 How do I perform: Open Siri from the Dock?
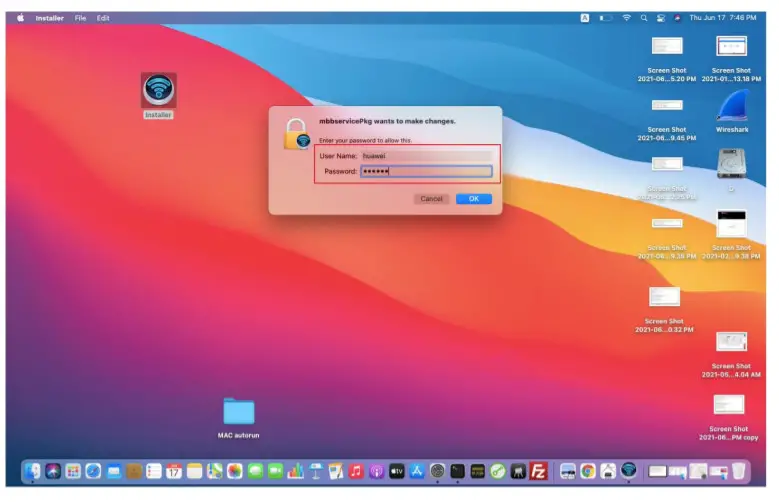coord(53,471)
